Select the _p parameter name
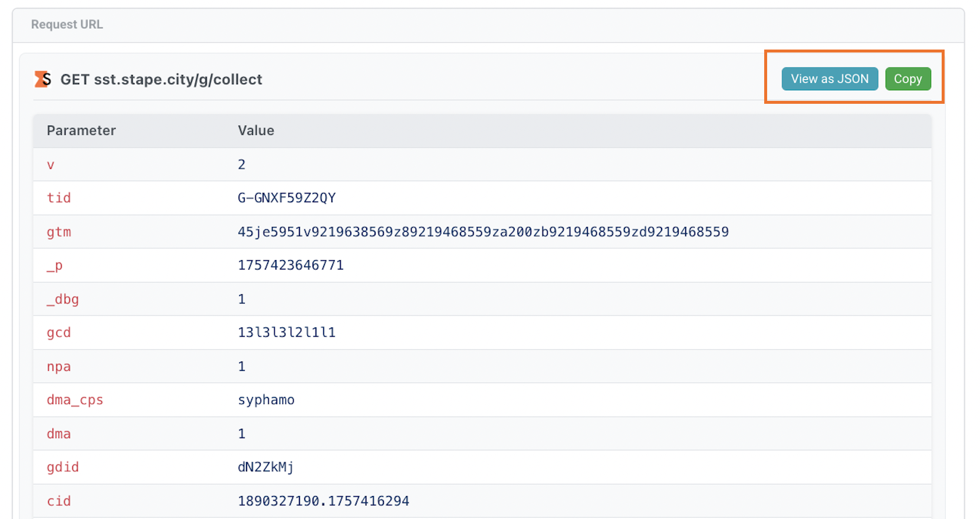Screen dimensions: 980x519 click(55, 265)
